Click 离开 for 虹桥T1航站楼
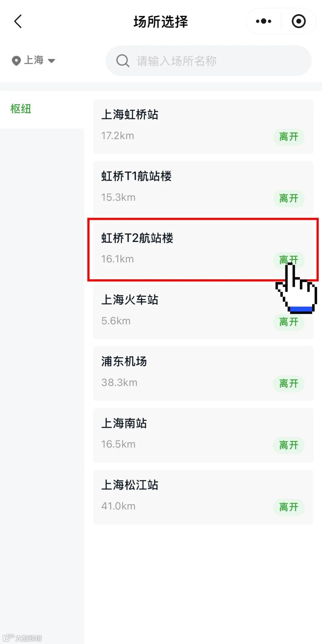The height and width of the screenshot is (644, 322). (289, 198)
